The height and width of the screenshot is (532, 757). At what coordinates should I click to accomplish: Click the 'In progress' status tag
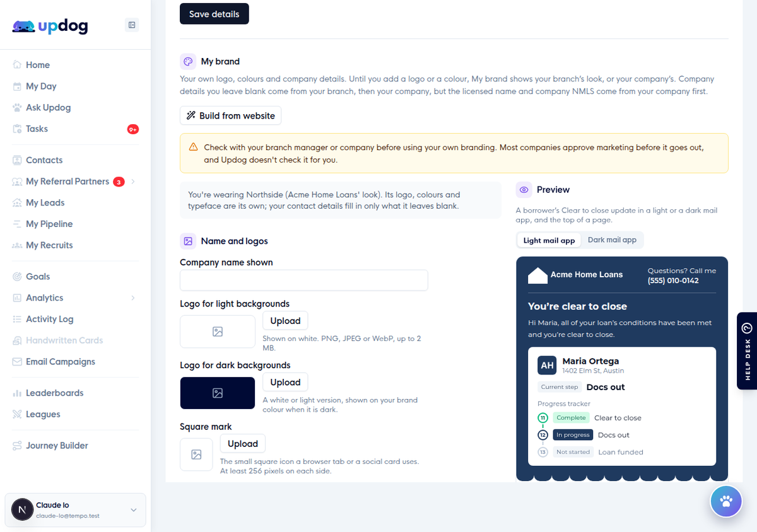pos(573,435)
